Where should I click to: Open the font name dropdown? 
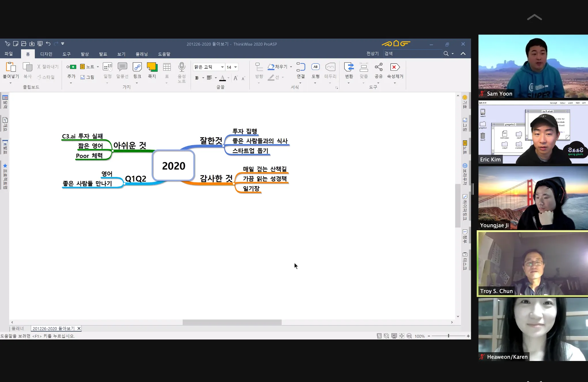222,67
